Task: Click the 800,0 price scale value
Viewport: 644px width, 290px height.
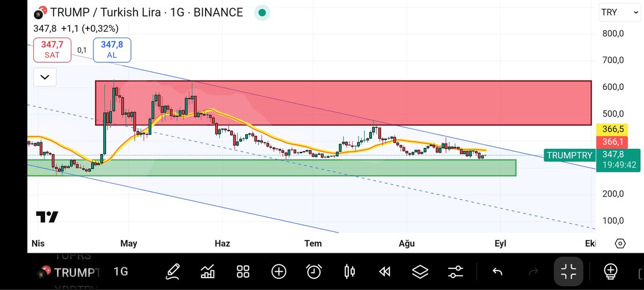Action: coord(613,33)
